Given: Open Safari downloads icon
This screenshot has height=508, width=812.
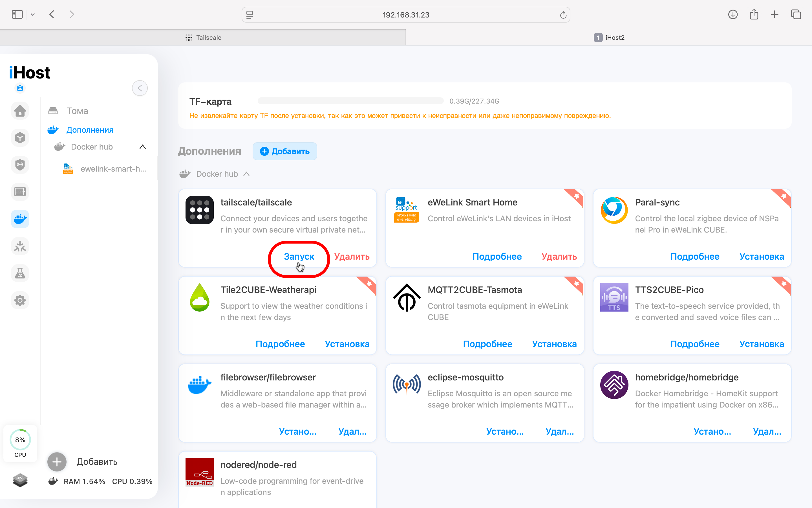Looking at the screenshot, I should 733,14.
